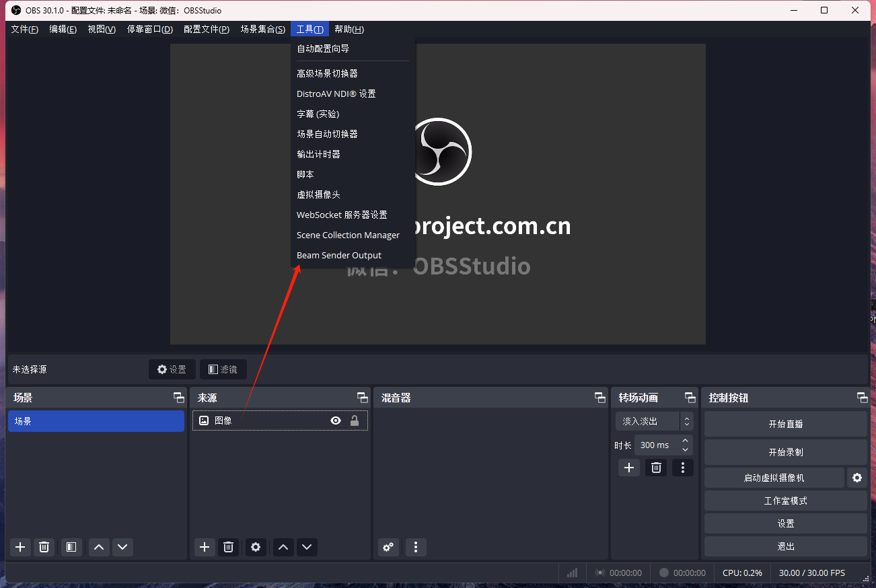Click 开始录制 start recording button

pyautogui.click(x=786, y=452)
